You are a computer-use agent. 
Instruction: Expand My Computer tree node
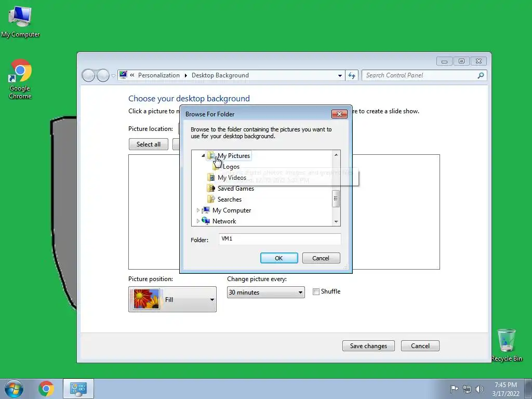tap(198, 210)
